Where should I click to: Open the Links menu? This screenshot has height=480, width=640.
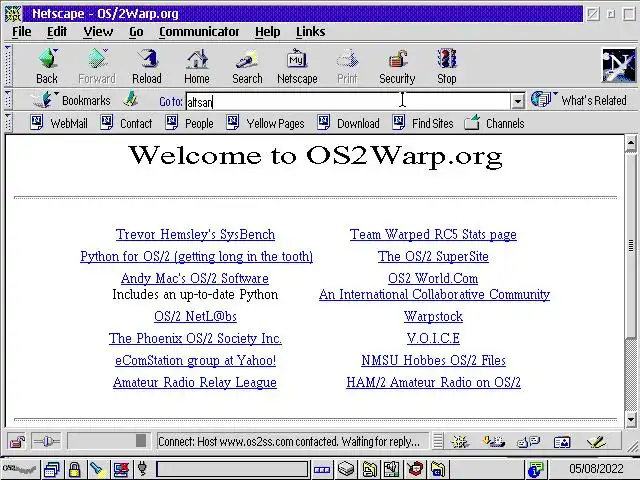point(311,31)
